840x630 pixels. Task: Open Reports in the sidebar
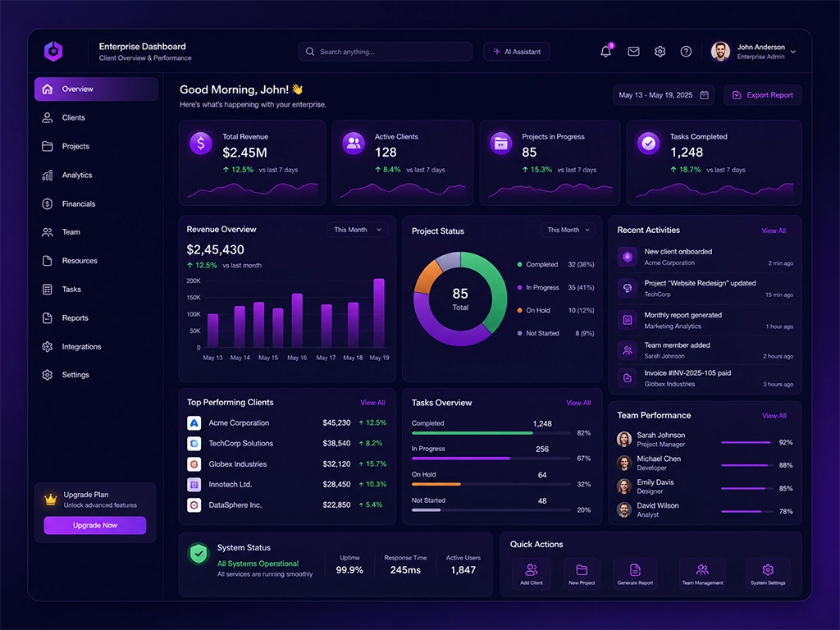(97, 317)
